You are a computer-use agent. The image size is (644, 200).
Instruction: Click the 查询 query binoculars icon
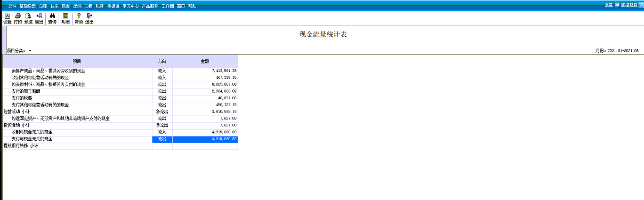click(52, 19)
